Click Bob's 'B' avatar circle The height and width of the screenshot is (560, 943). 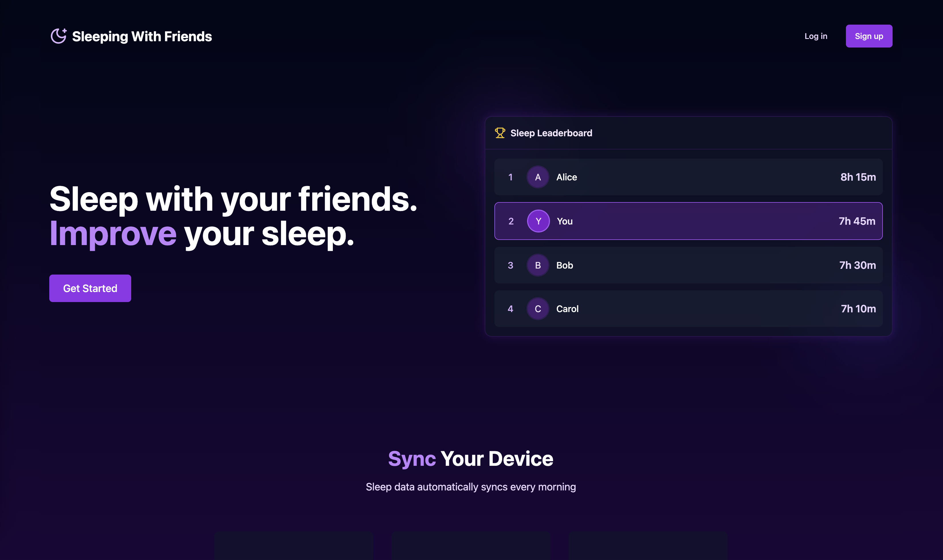click(538, 265)
